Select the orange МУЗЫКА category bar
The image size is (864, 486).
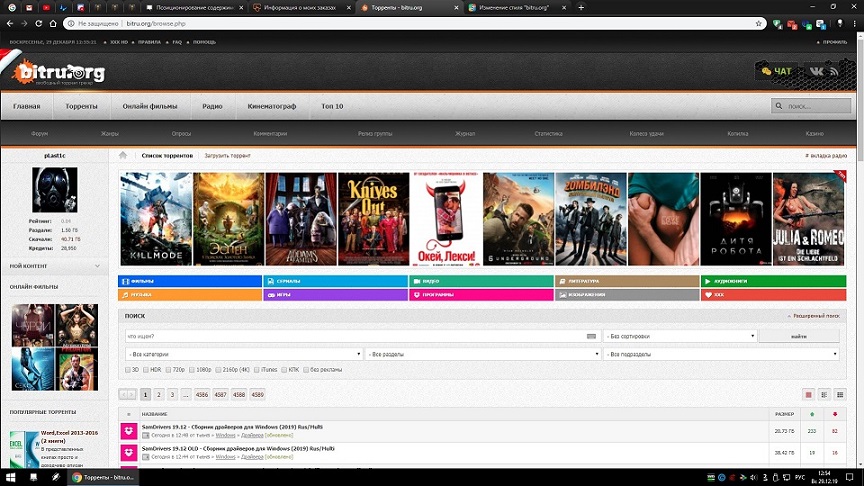pos(190,295)
